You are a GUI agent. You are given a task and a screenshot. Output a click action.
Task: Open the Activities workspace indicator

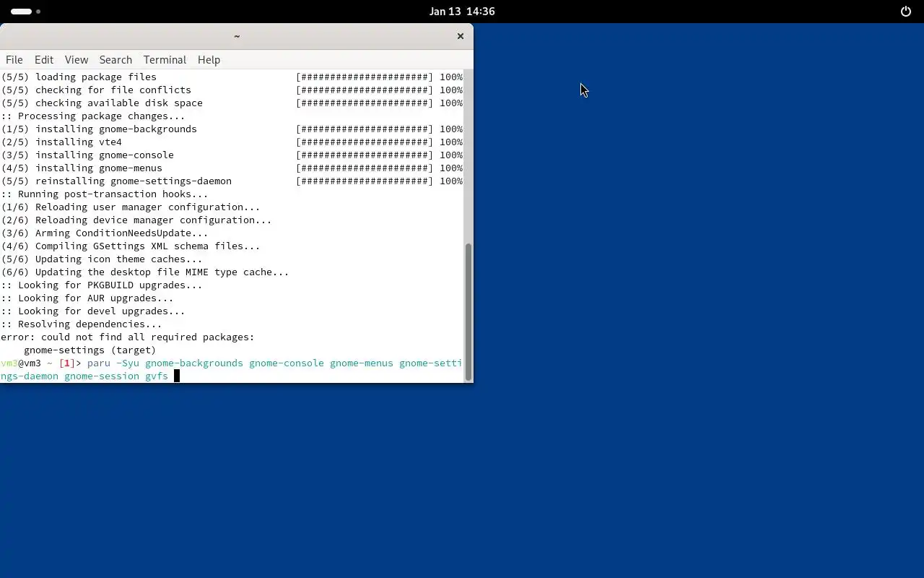[25, 12]
